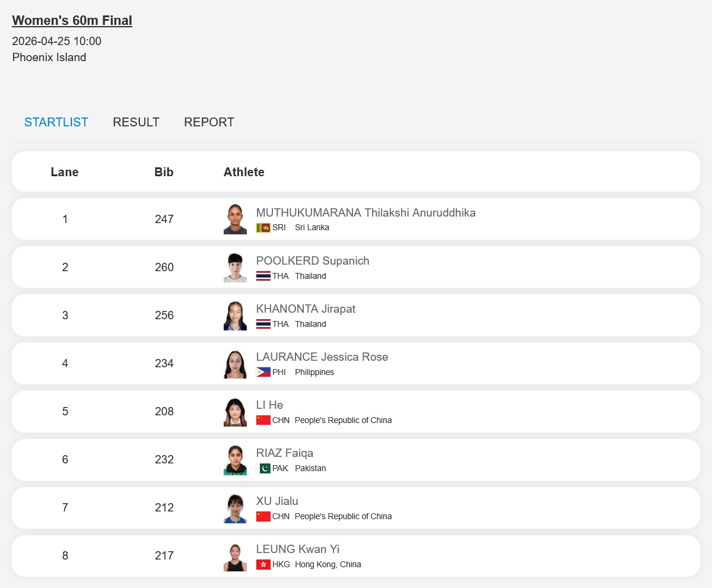Screen dimensions: 712x588
Task: Click LEUNG Kwan Yi name
Action: click(x=298, y=549)
